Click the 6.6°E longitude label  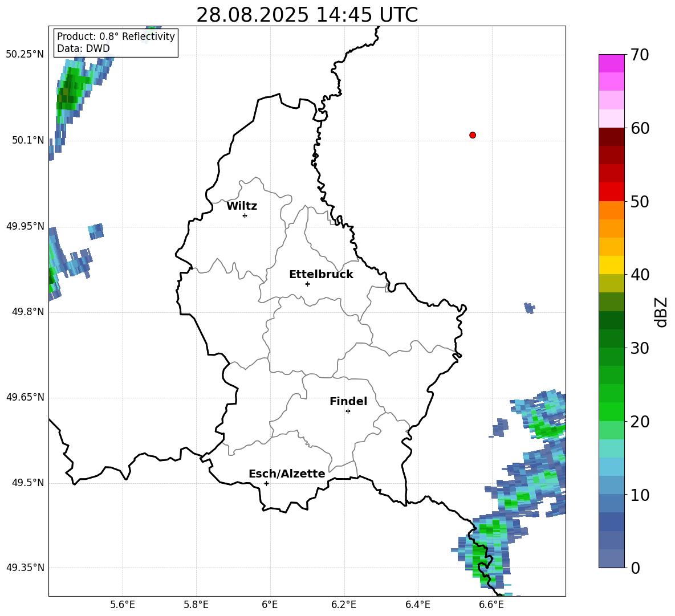(491, 605)
